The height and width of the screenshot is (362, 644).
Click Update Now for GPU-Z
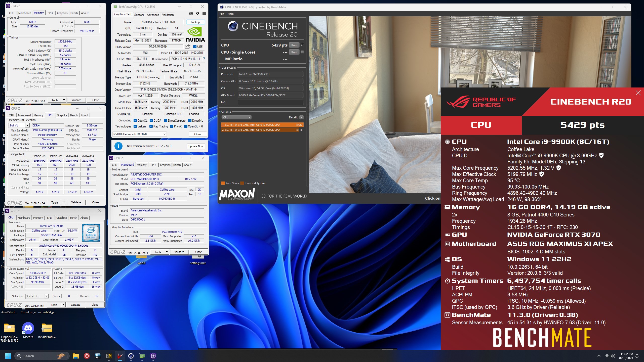[196, 146]
